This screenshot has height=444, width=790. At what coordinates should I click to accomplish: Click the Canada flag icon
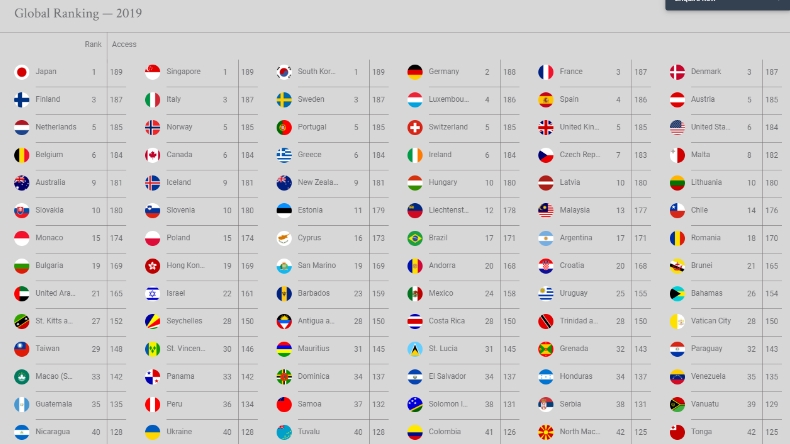[x=153, y=155]
